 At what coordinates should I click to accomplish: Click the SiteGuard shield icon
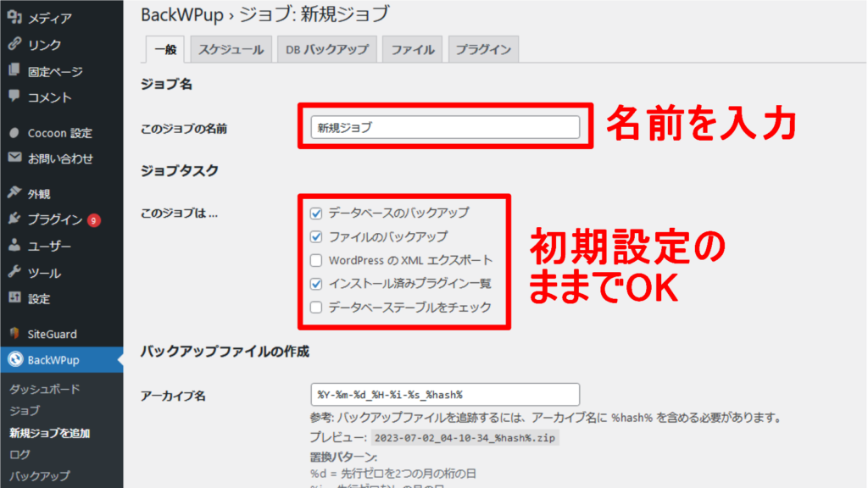14,334
